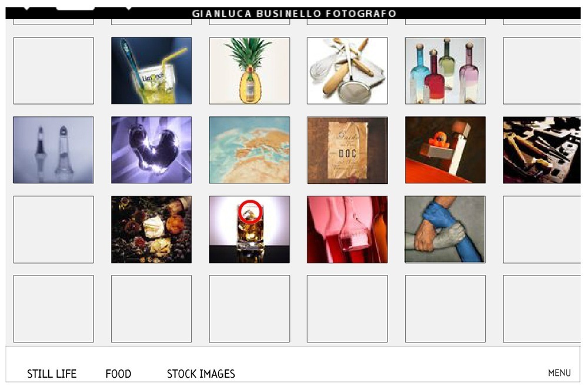Select the purple glowing heart thumbnail
The height and width of the screenshot is (390, 588).
[x=151, y=150]
